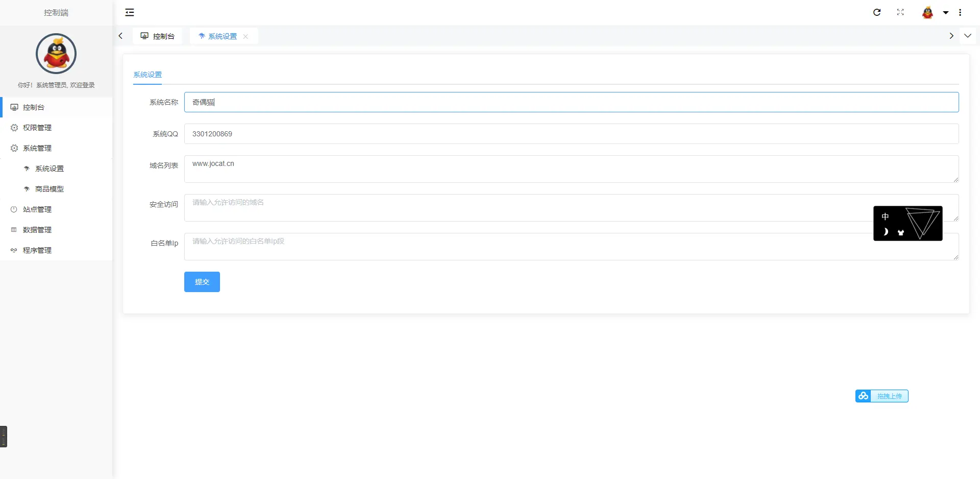980x479 pixels.
Task: Collapse 系统管理 in the sidebar
Action: [x=56, y=148]
